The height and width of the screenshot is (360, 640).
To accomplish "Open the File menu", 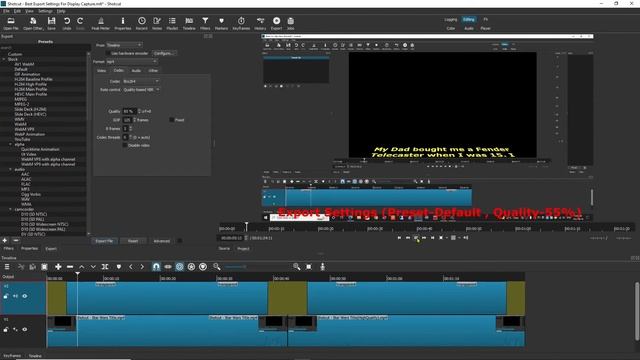I will 6,11.
